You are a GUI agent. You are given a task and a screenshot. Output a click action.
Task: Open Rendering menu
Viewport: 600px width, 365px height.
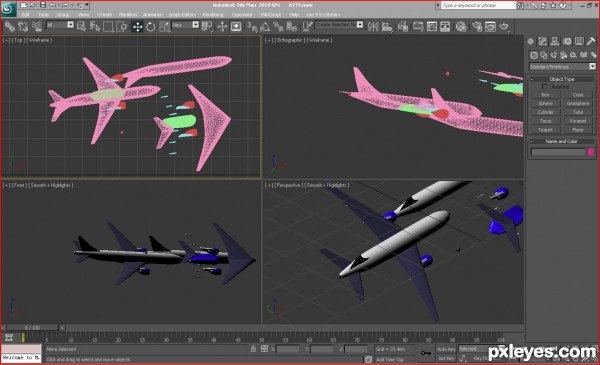213,15
